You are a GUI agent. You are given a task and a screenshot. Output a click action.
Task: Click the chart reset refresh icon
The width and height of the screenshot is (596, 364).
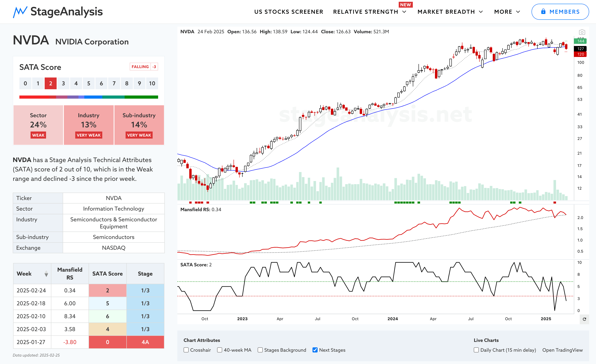584,319
